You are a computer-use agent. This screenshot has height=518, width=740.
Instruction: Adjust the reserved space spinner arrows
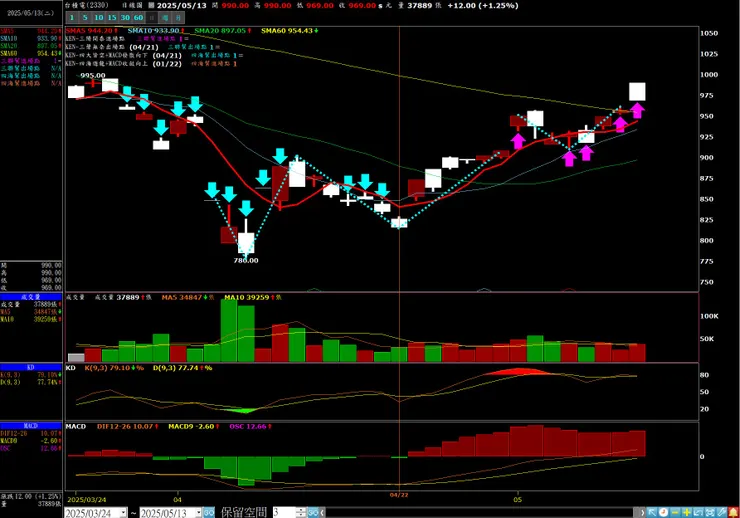click(x=302, y=512)
